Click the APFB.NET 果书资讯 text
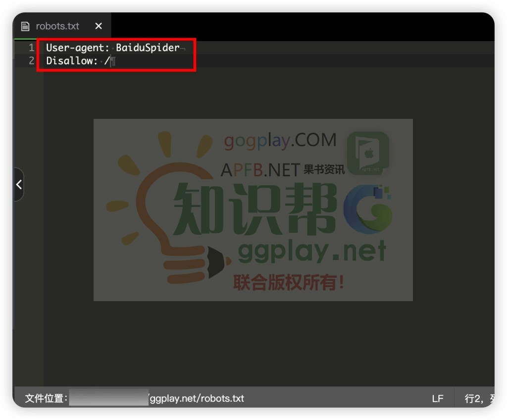The height and width of the screenshot is (420, 507). click(282, 170)
